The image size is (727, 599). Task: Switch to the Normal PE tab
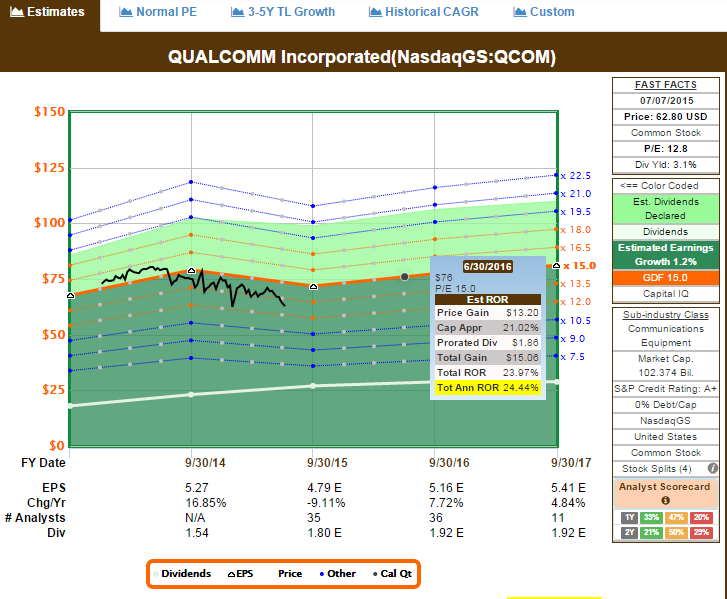pos(158,12)
